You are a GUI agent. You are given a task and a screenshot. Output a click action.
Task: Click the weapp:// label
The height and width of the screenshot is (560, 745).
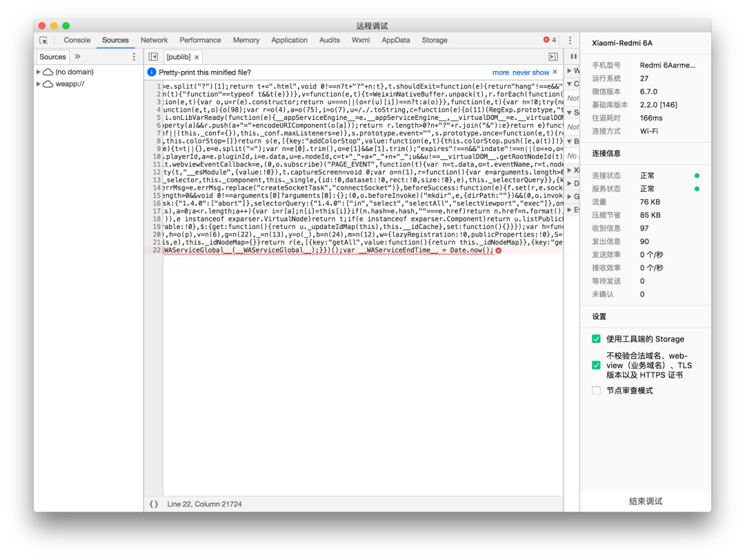click(x=70, y=84)
